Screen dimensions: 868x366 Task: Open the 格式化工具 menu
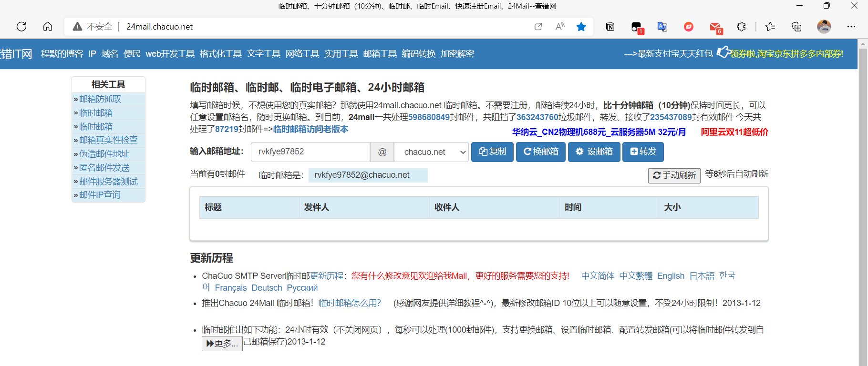pyautogui.click(x=221, y=54)
